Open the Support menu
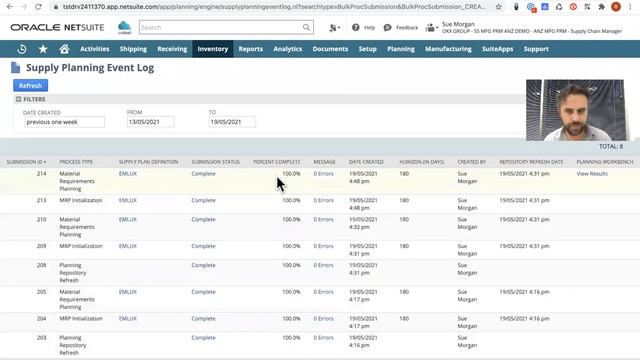The width and height of the screenshot is (640, 360). pos(536,49)
